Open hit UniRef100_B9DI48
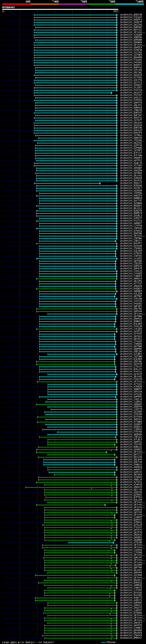The image size is (146, 644). (131, 15)
